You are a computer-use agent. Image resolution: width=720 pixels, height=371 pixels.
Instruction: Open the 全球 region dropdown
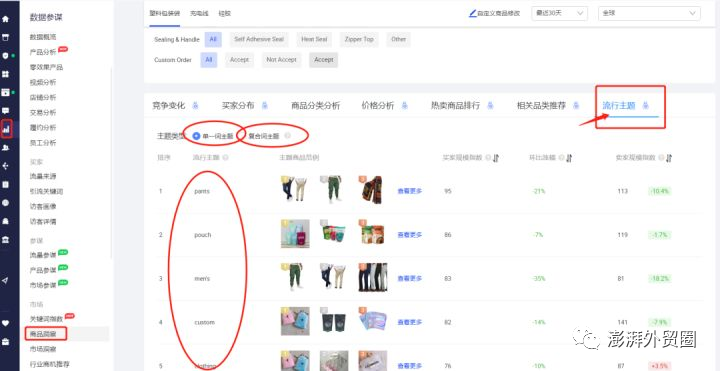(x=649, y=13)
